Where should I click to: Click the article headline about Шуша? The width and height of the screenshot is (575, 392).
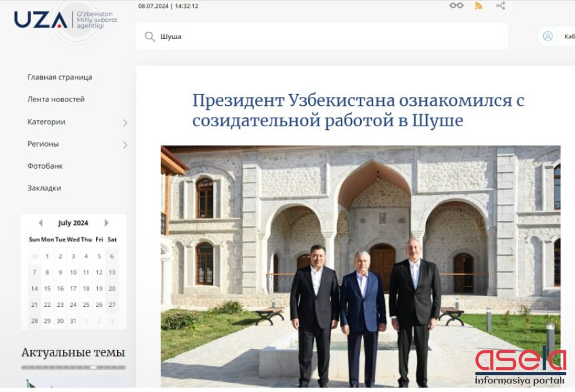pyautogui.click(x=358, y=110)
